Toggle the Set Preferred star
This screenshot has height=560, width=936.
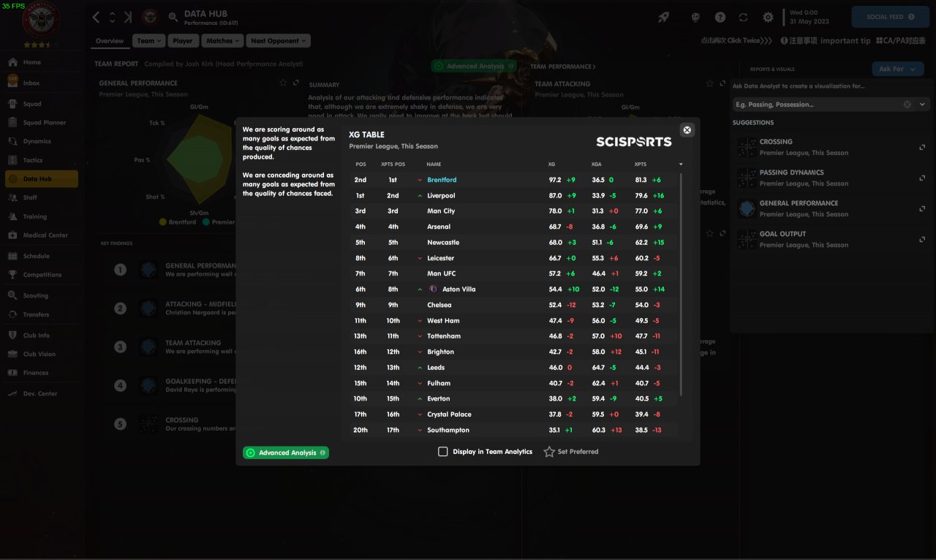click(x=549, y=452)
